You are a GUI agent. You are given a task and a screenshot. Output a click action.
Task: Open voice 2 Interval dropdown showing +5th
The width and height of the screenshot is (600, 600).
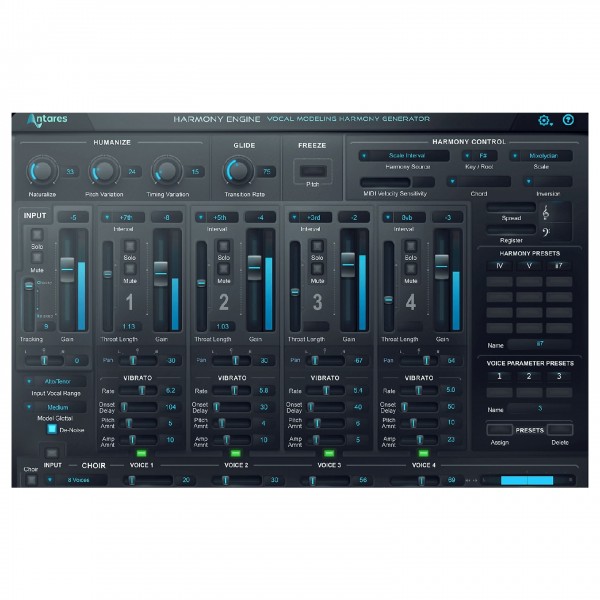(217, 217)
